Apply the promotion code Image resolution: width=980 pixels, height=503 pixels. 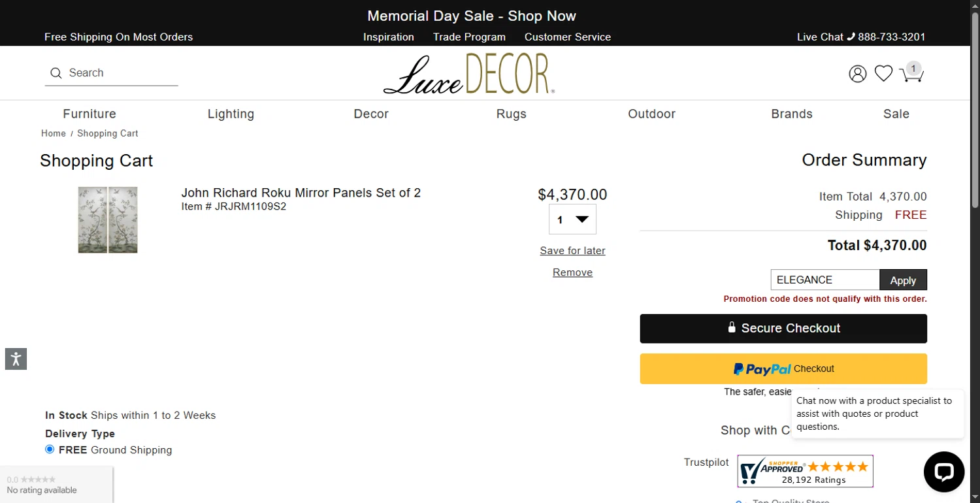(903, 280)
